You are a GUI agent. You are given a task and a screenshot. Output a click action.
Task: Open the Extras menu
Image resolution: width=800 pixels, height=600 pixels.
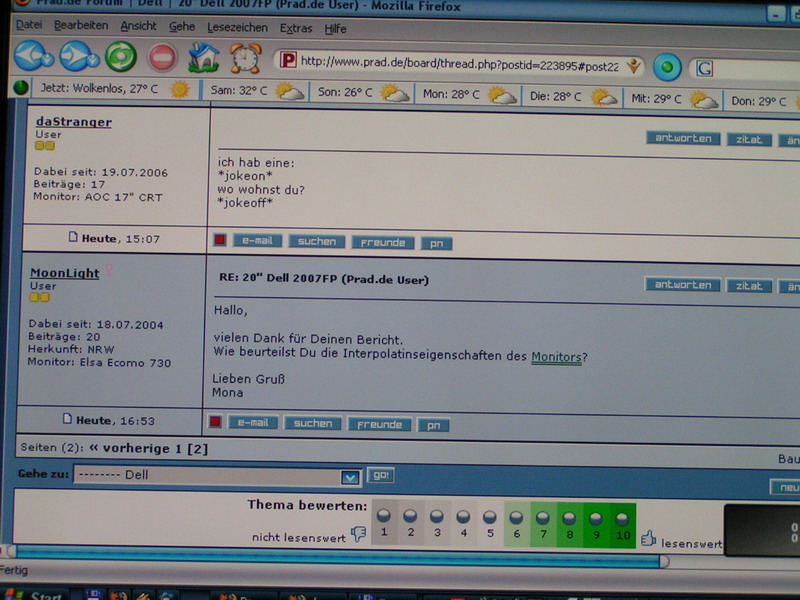point(296,28)
